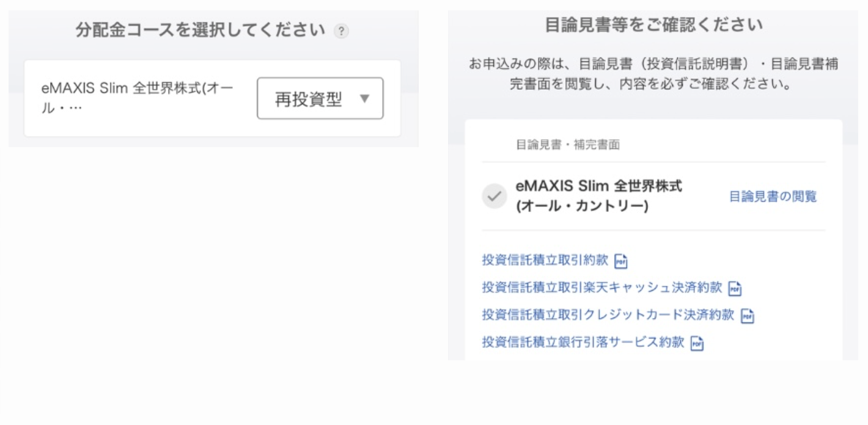Click the 目論見書等をご確認ください heading
This screenshot has height=425, width=868.
[x=653, y=25]
